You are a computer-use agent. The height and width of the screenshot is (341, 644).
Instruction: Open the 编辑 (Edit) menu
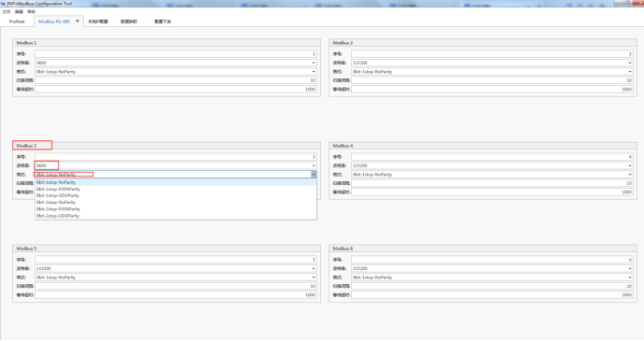click(x=19, y=12)
